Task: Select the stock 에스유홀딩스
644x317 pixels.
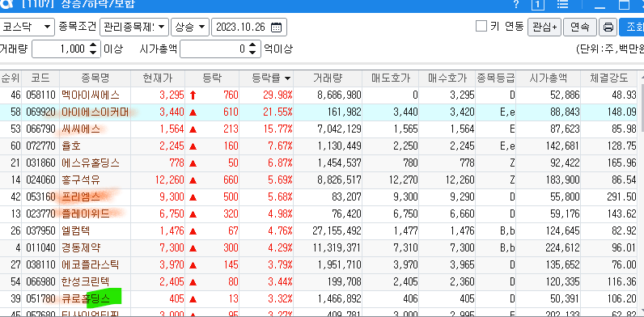Action: tap(90, 163)
